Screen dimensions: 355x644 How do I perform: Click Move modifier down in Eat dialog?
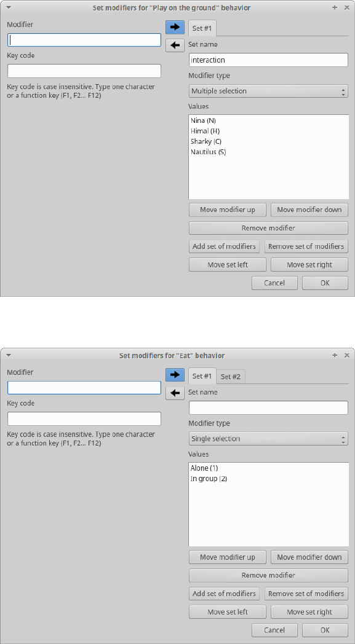pos(309,557)
